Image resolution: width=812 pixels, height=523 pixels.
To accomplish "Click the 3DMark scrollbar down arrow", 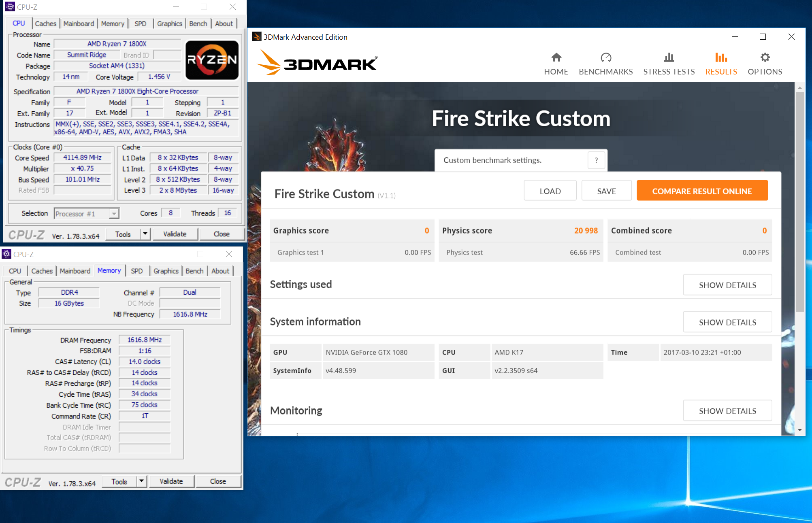I will pyautogui.click(x=799, y=430).
